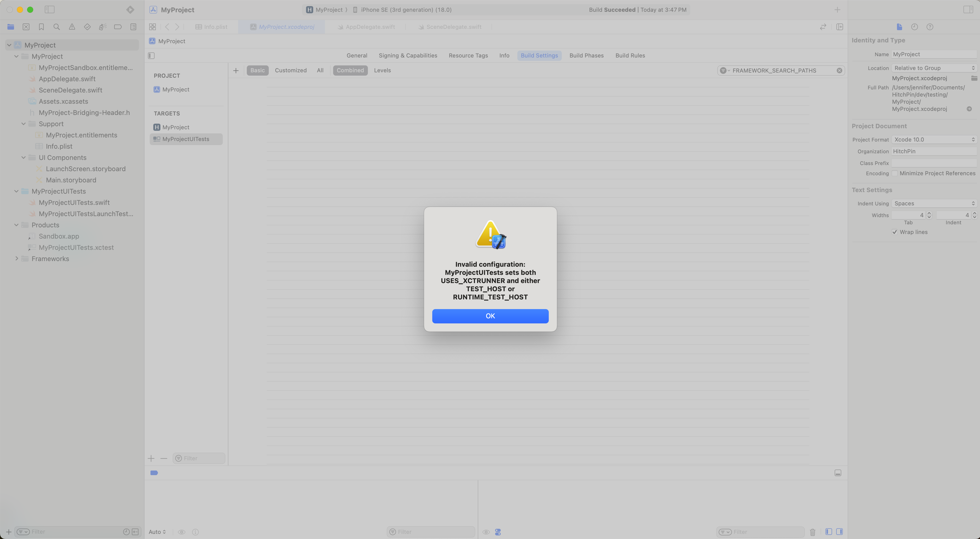Collapse the UI Components group
Image resolution: width=980 pixels, height=539 pixels.
pyautogui.click(x=24, y=157)
